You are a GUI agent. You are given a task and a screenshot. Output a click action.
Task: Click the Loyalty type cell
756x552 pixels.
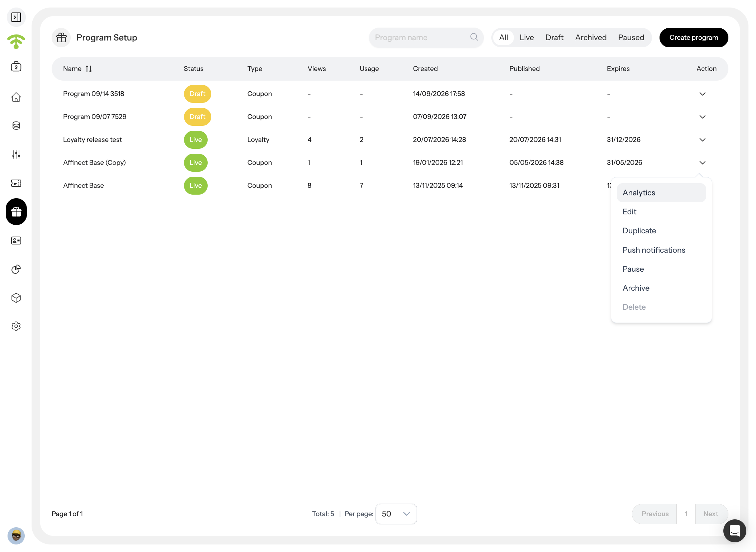[x=258, y=140]
